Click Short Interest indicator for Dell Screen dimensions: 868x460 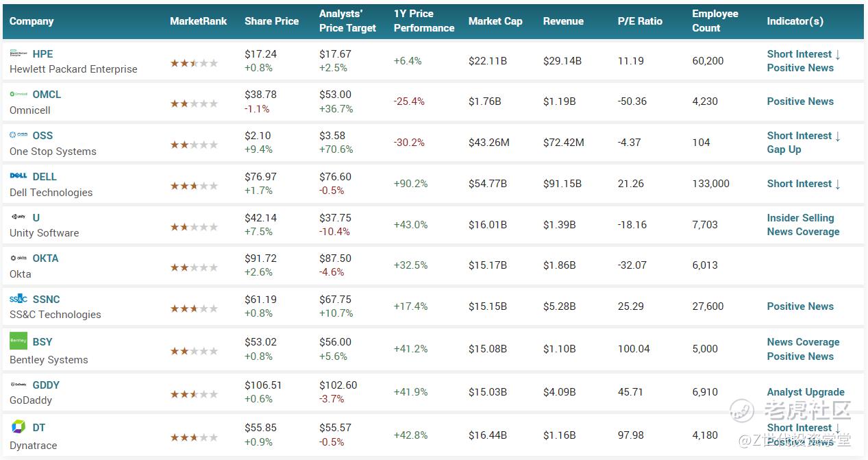click(x=803, y=184)
